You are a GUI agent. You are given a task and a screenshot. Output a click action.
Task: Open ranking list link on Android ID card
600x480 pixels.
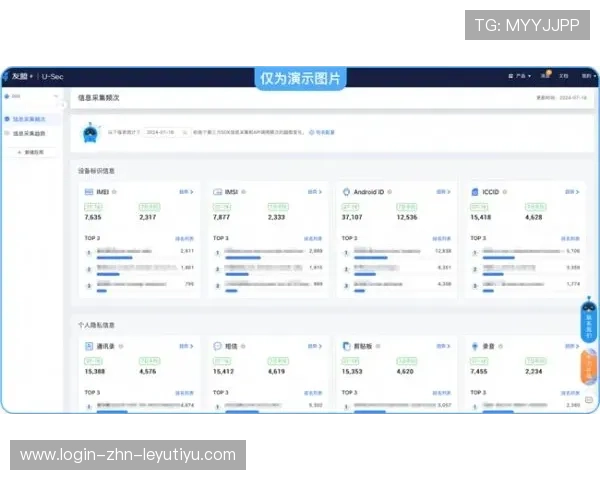click(x=442, y=238)
